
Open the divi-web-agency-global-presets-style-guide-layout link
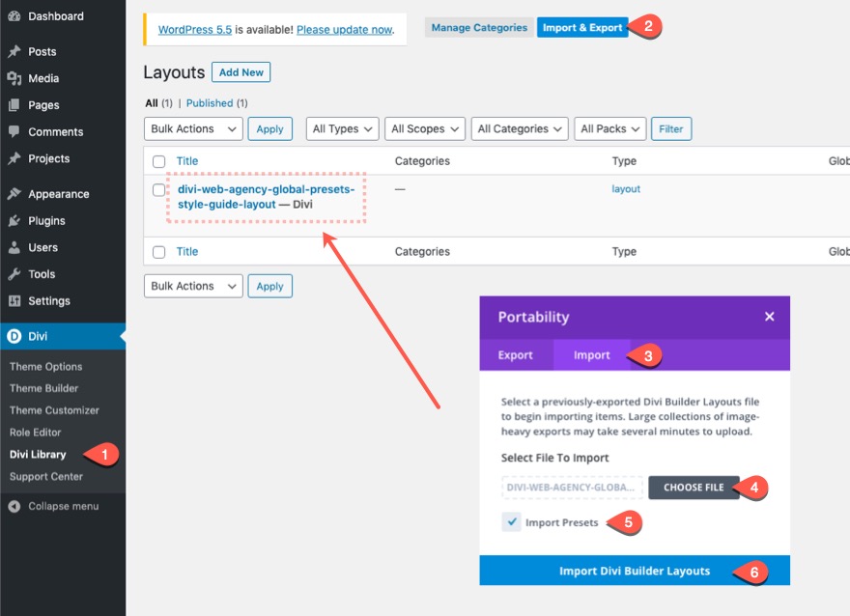[x=266, y=197]
